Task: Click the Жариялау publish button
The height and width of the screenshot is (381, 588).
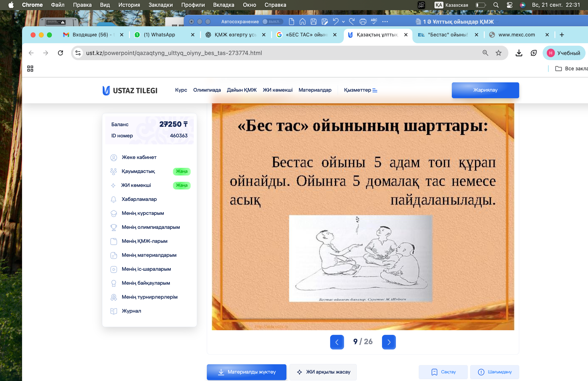Action: [485, 90]
